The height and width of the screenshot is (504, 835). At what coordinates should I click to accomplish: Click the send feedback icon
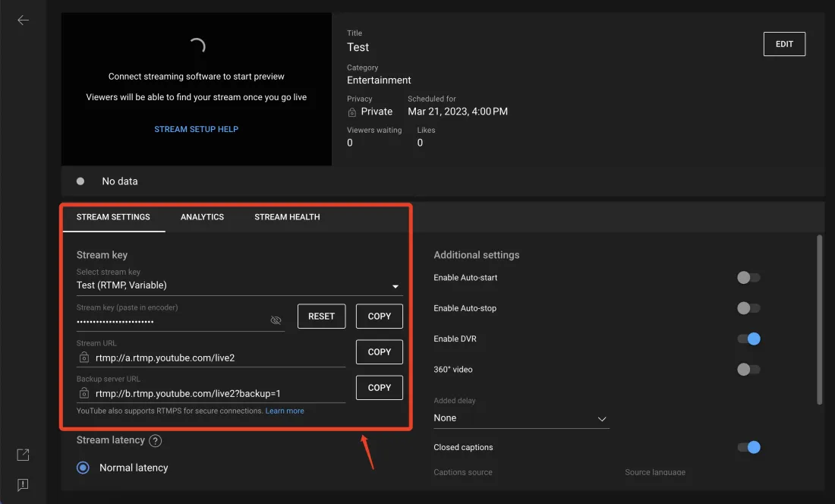click(23, 484)
